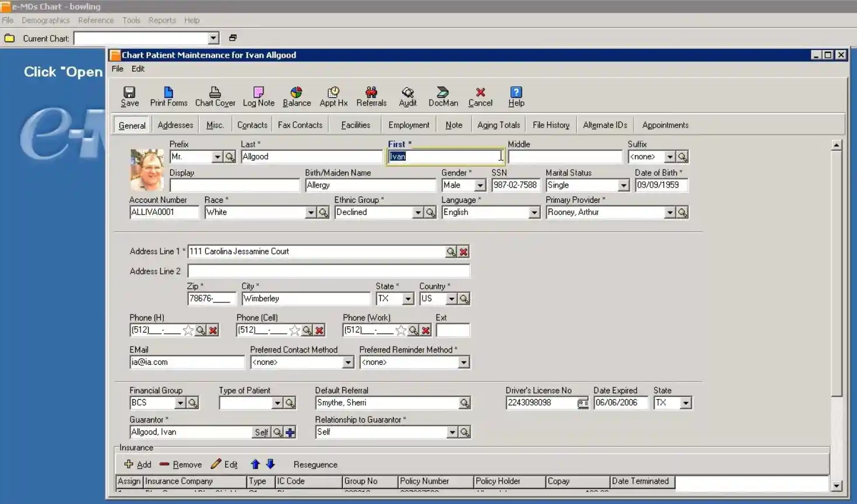
Task: Edit the selected insurance record
Action: (x=224, y=464)
